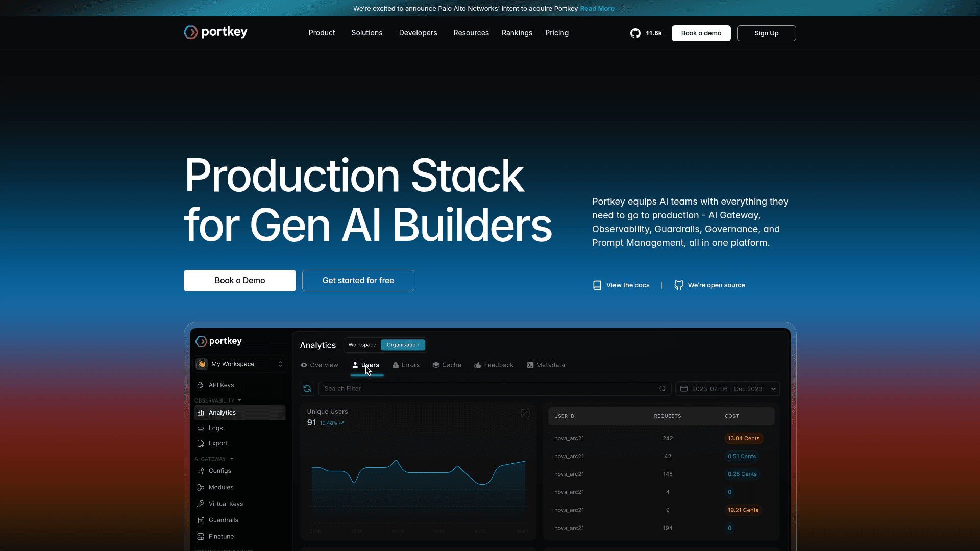Click Book a demo in the header
Viewport: 980px width, 551px height.
point(701,33)
